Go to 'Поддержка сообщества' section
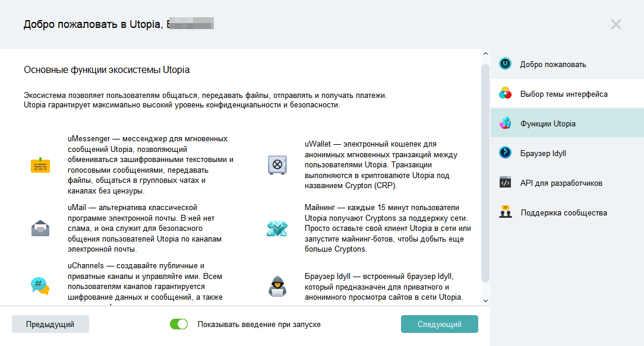Viewport: 644px width, 346px height. (x=563, y=212)
